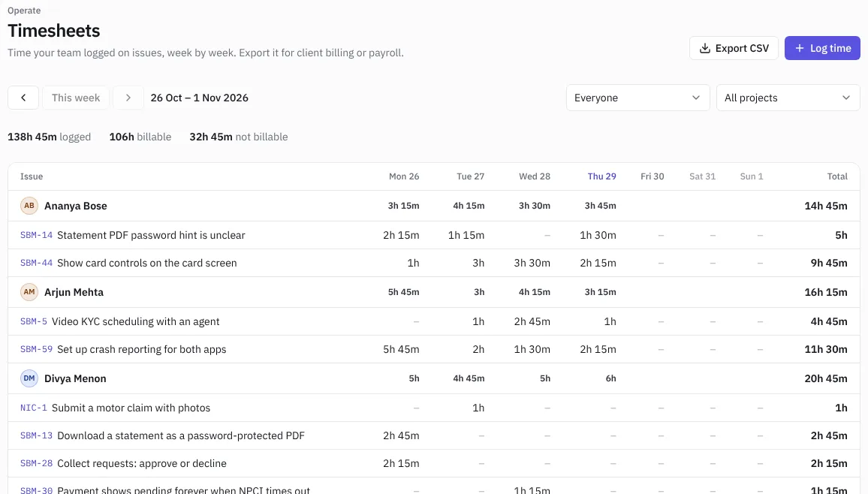Click the Total column header
Screen dimensions: 868x494
pos(837,176)
